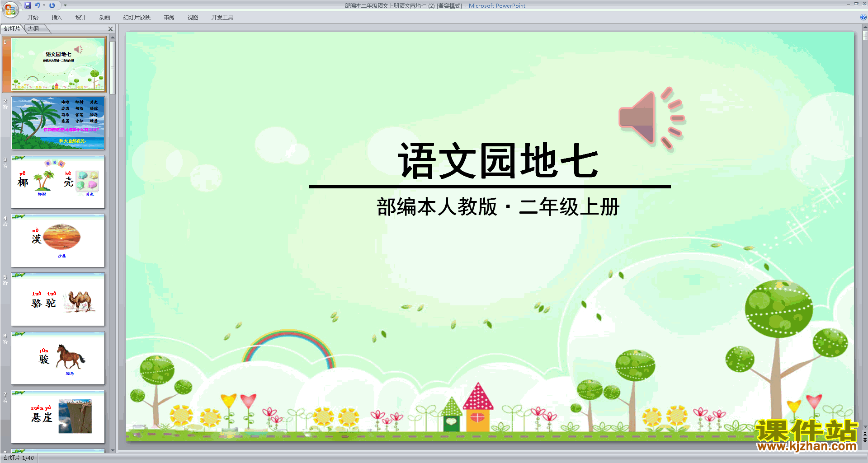This screenshot has height=463, width=868.
Task: Undo the last action
Action: (x=37, y=5)
